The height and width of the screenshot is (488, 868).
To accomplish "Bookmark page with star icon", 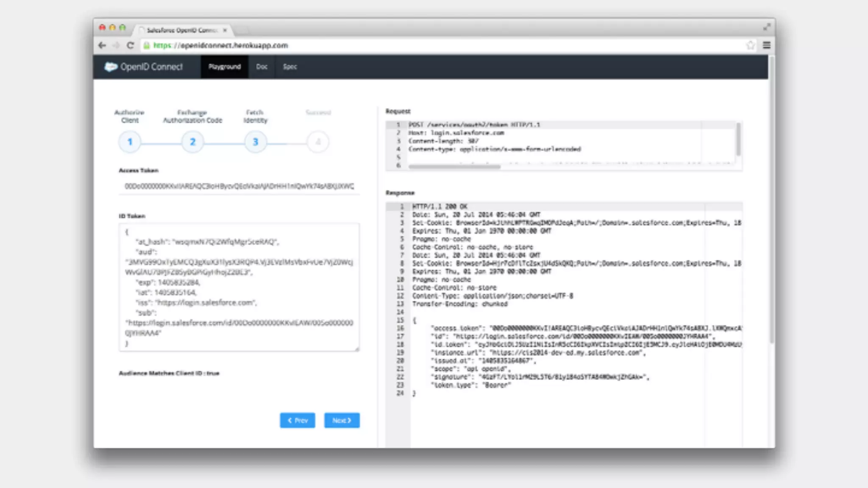I will tap(751, 45).
